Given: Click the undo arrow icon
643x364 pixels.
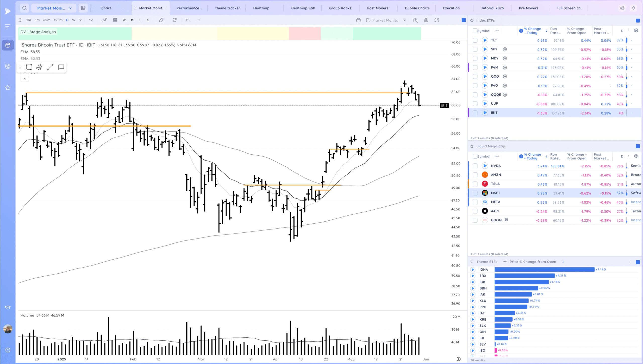Looking at the screenshot, I should (187, 20).
